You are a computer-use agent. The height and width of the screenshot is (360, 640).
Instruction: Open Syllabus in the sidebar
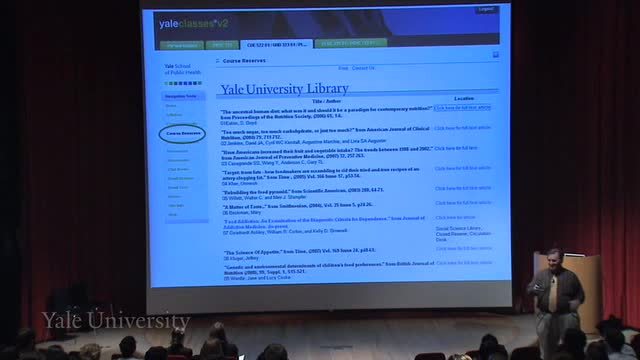click(x=174, y=115)
